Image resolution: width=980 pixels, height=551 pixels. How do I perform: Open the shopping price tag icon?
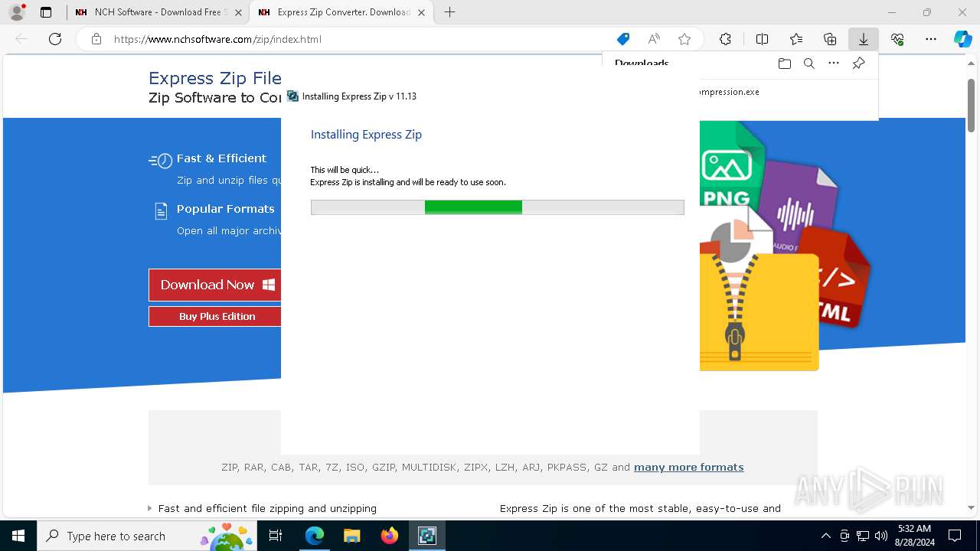click(x=623, y=39)
